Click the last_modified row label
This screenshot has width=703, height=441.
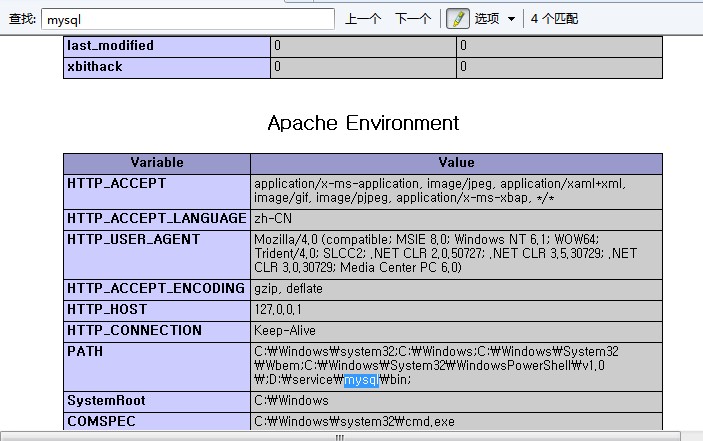click(x=110, y=46)
